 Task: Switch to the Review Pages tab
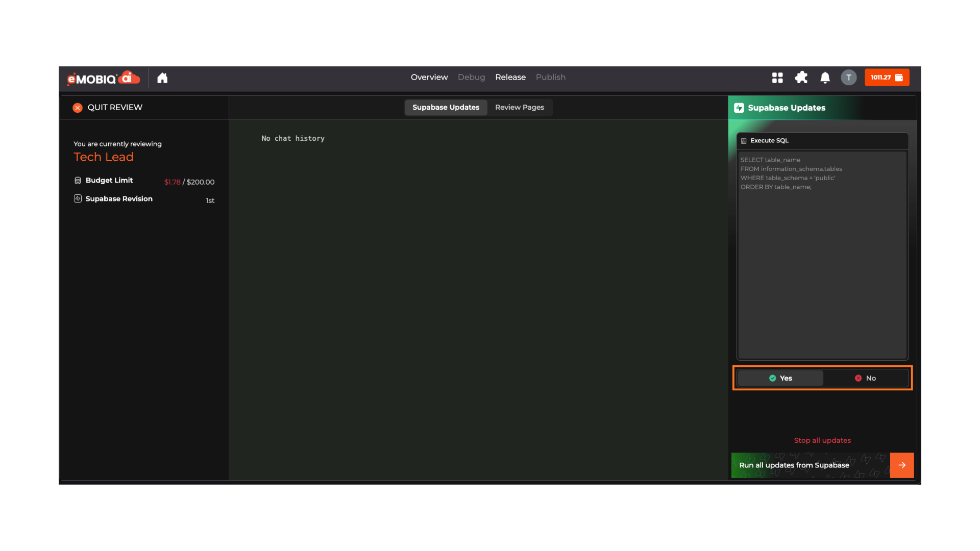(519, 107)
